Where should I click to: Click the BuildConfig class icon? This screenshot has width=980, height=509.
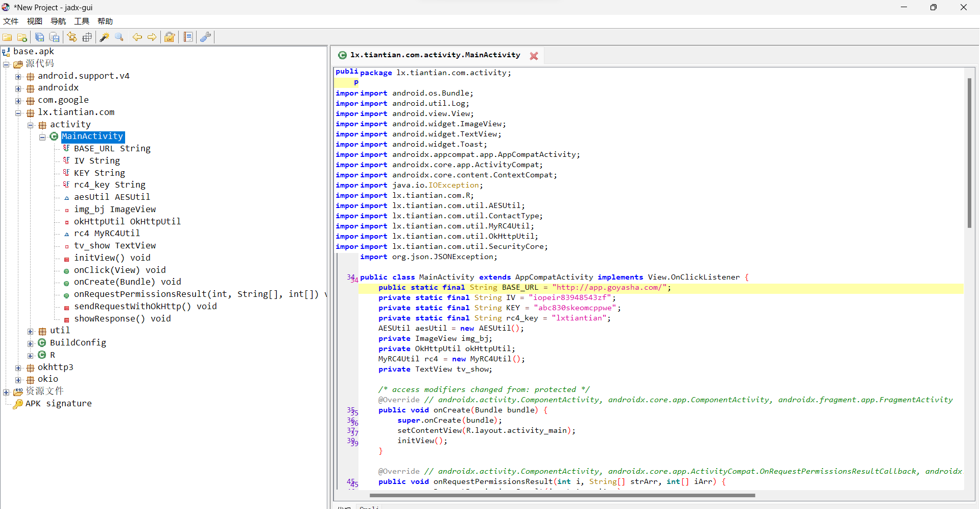pos(42,343)
